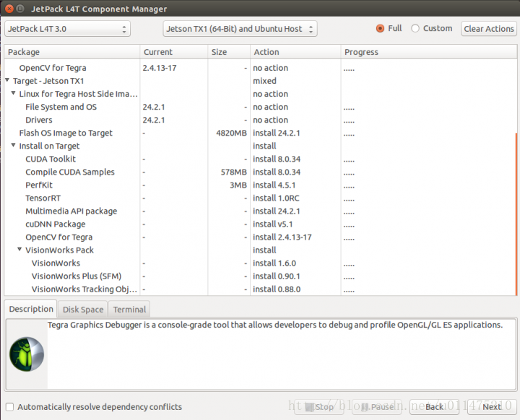Image resolution: width=520 pixels, height=420 pixels.
Task: Open the Terminal tab
Action: pos(129,310)
